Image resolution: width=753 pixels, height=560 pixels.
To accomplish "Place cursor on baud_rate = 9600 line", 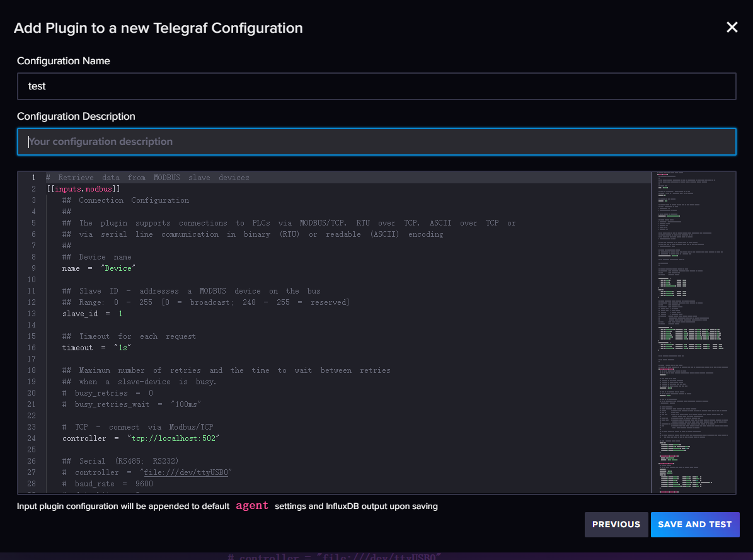I will 107,484.
